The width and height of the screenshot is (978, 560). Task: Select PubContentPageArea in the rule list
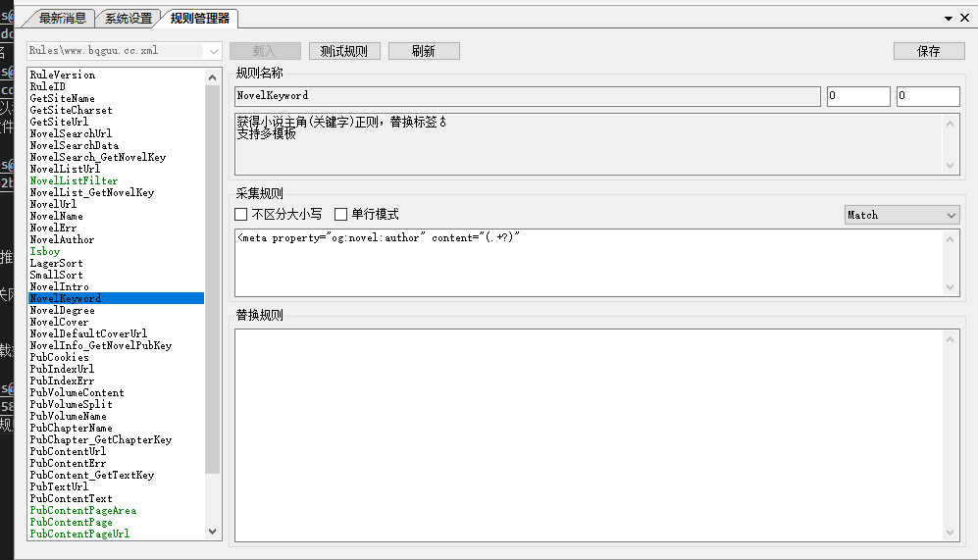pyautogui.click(x=82, y=510)
